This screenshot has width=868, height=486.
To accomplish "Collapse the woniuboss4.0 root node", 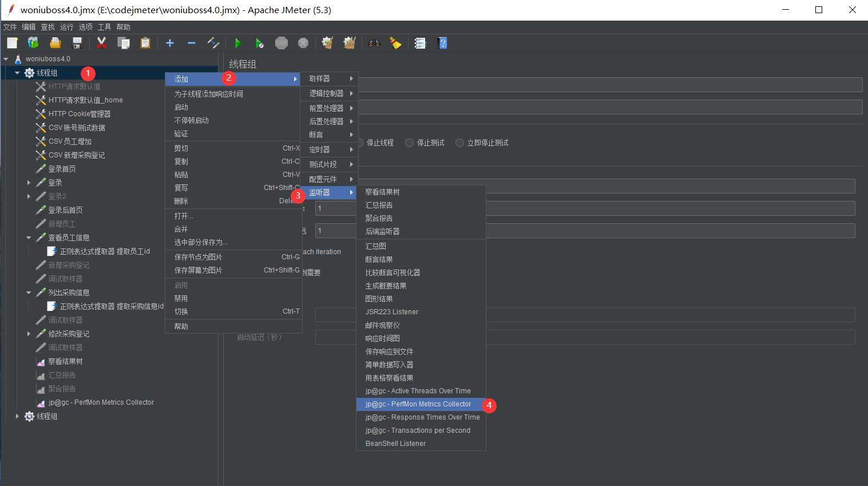I will [6, 59].
